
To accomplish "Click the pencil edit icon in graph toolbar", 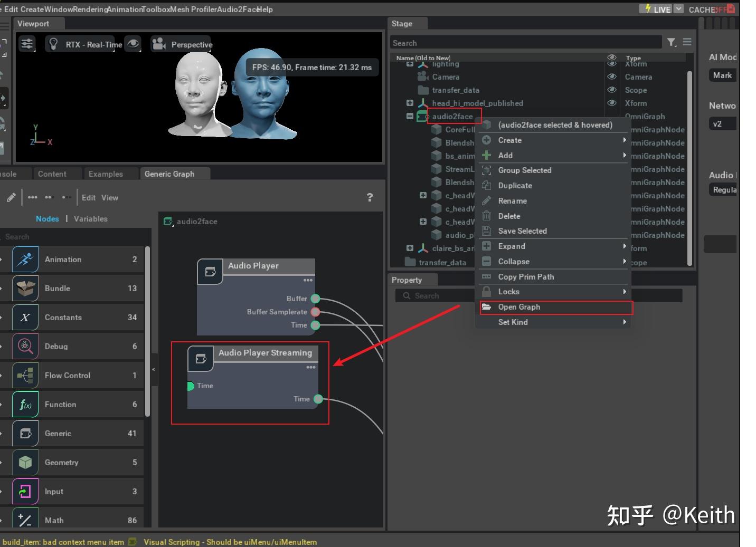I will pos(11,197).
